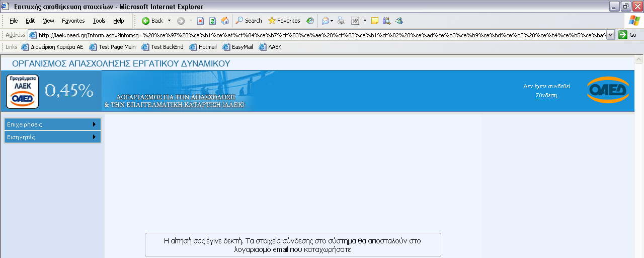Open the Back history dropdown arrow

click(169, 21)
